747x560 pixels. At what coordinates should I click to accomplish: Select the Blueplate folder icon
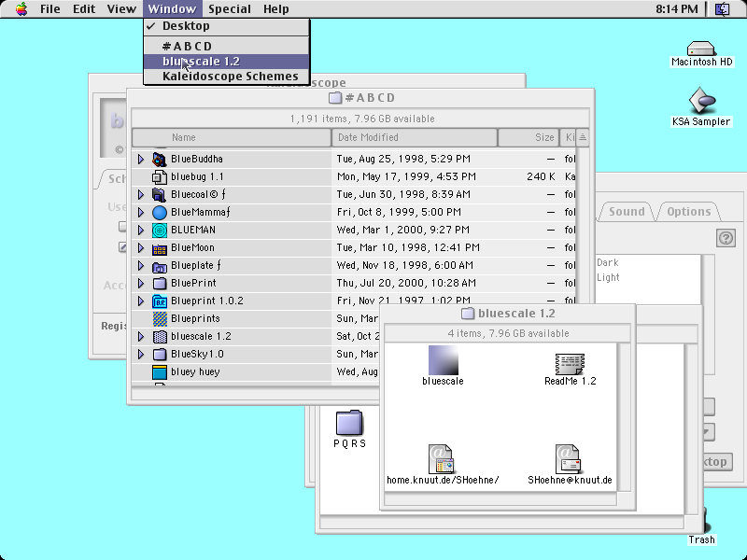pos(159,266)
